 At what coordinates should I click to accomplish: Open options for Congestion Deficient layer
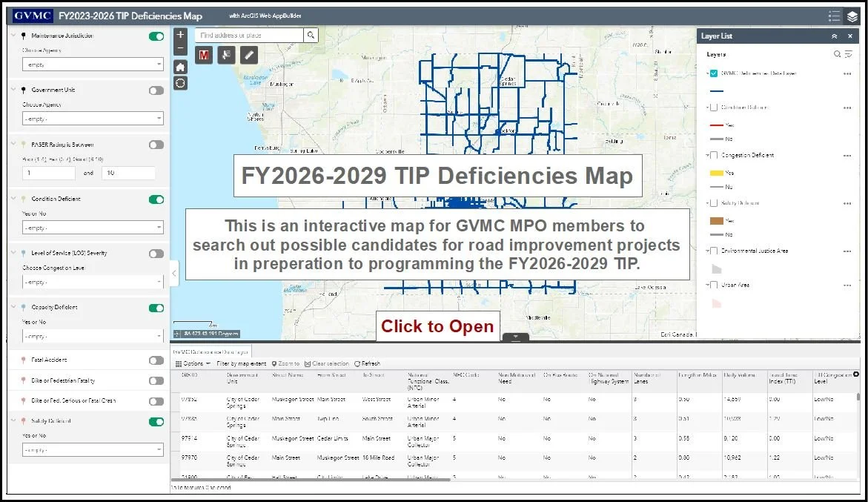[x=847, y=156]
